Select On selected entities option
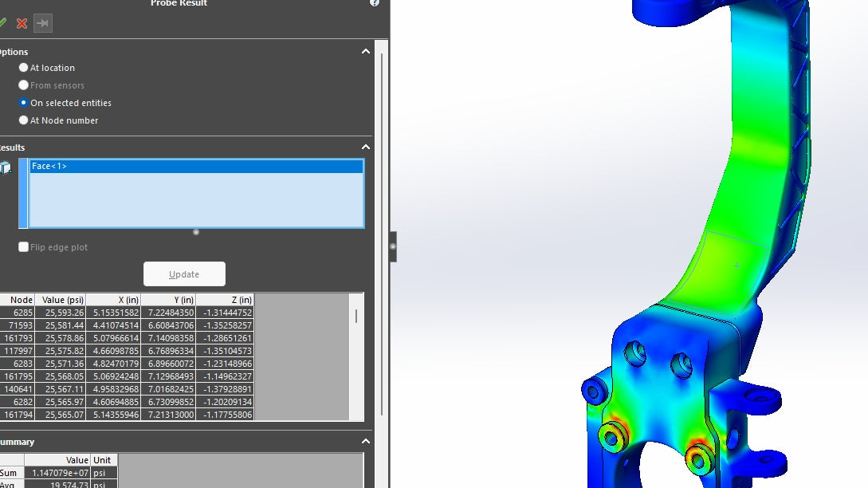 click(23, 103)
